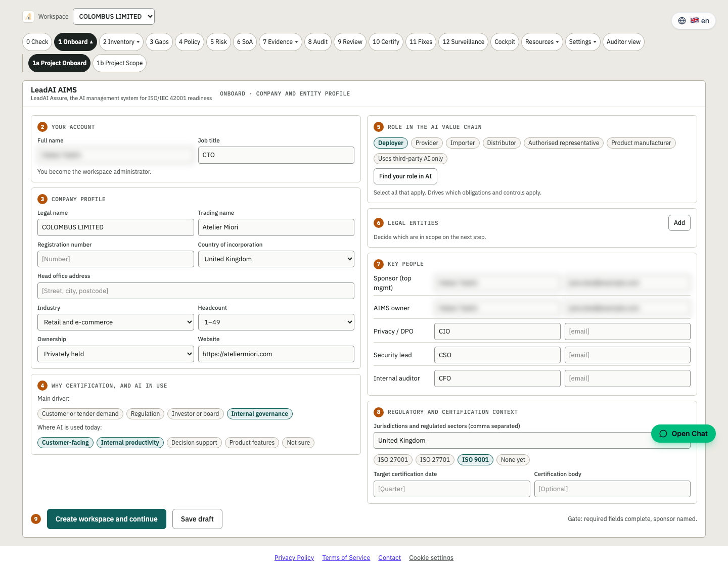Expand the Industry dropdown
Image resolution: width=728 pixels, height=570 pixels.
click(116, 322)
